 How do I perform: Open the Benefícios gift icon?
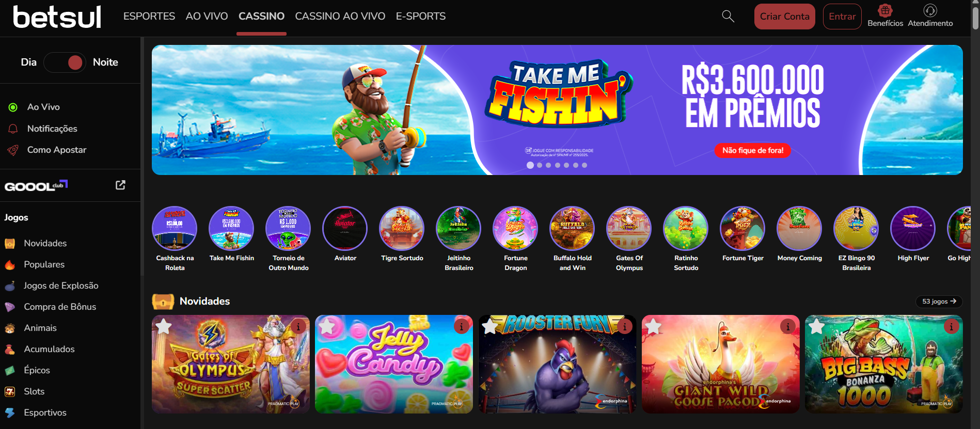(885, 10)
